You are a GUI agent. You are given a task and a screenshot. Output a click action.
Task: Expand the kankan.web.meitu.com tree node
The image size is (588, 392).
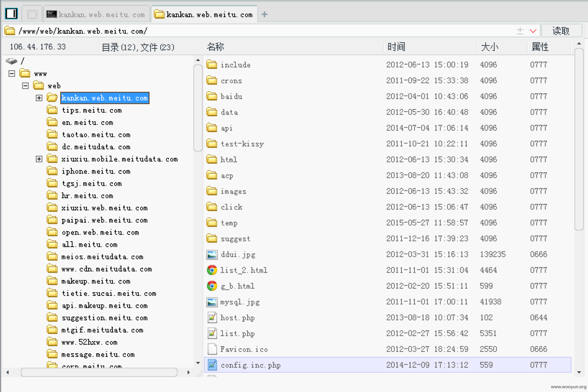coord(39,98)
